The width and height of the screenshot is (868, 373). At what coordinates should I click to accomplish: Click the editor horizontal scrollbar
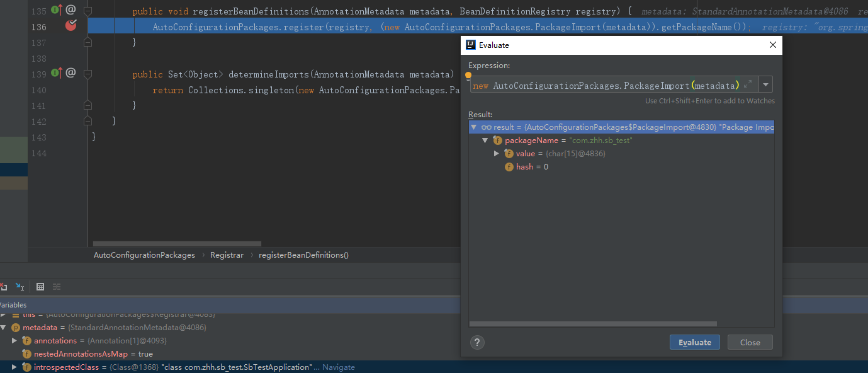pos(177,244)
